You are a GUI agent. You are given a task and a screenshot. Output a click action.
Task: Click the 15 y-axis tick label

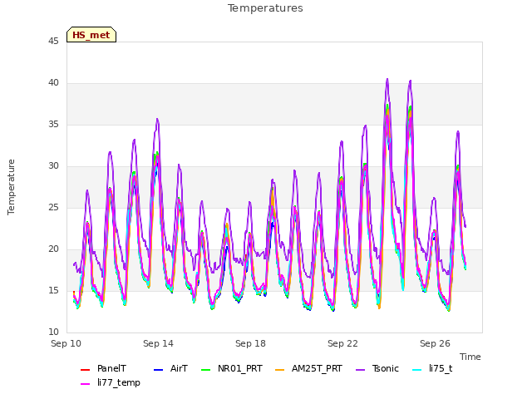(x=53, y=291)
